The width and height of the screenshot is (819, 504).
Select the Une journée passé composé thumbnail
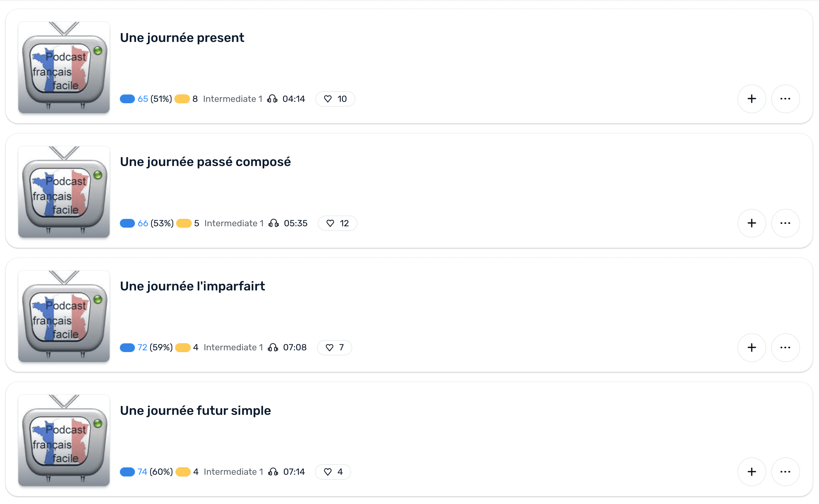coord(64,192)
